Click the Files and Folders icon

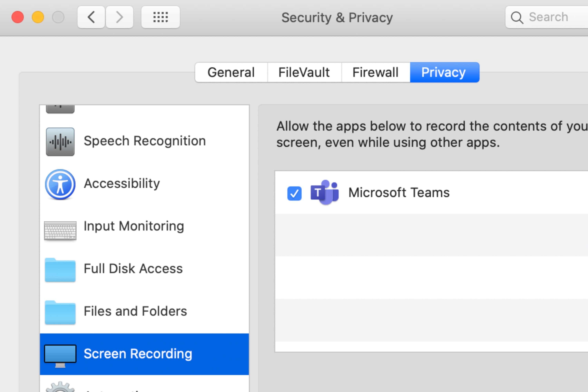pyautogui.click(x=60, y=311)
